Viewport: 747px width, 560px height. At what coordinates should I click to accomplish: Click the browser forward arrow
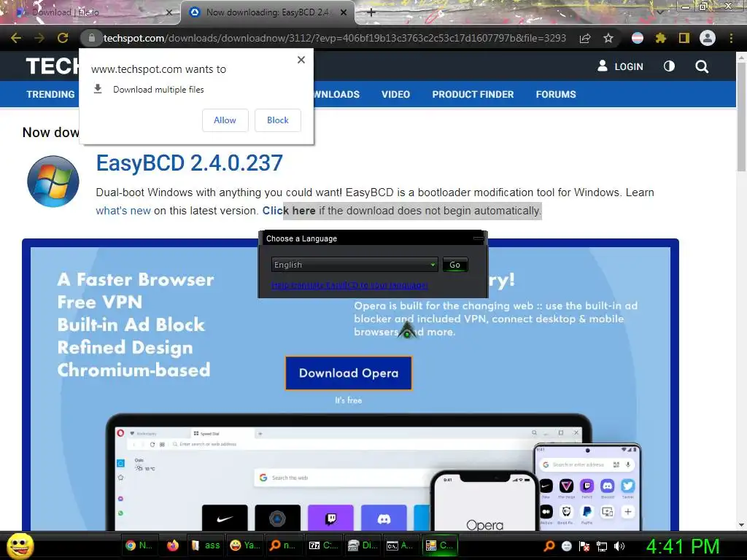coord(39,38)
